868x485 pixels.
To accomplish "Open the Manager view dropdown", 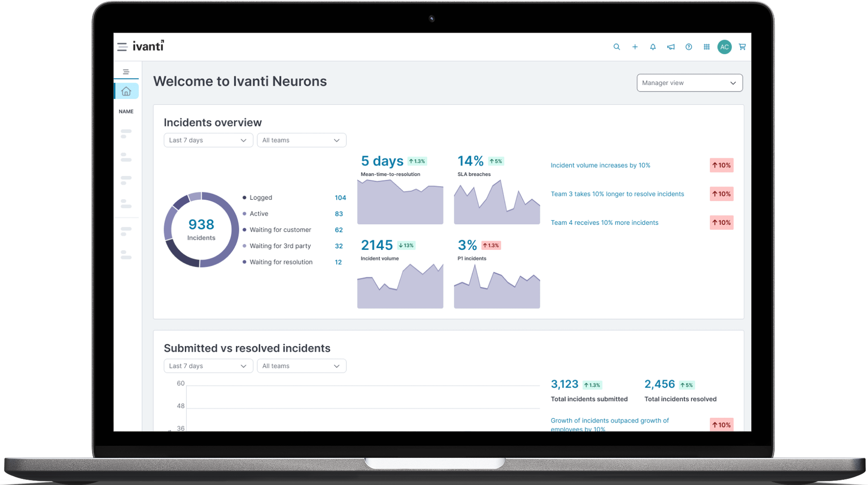I will 689,83.
